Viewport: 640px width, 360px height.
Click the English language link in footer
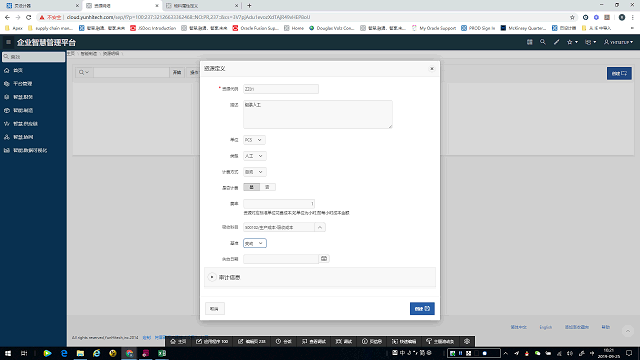[545, 327]
